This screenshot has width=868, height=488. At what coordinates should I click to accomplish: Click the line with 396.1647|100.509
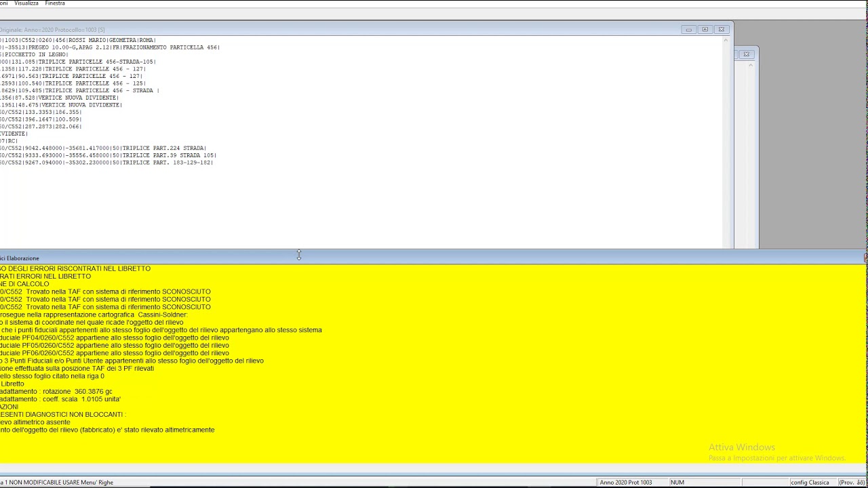pyautogui.click(x=41, y=119)
